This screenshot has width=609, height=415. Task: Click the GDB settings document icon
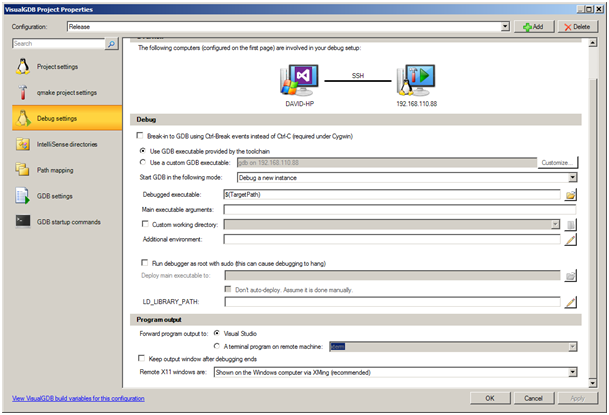(23, 196)
